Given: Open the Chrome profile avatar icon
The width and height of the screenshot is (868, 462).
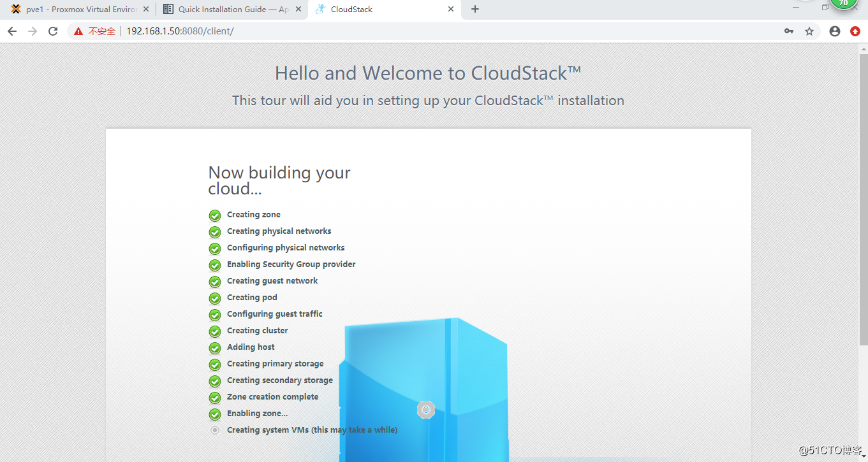Looking at the screenshot, I should click(x=835, y=31).
